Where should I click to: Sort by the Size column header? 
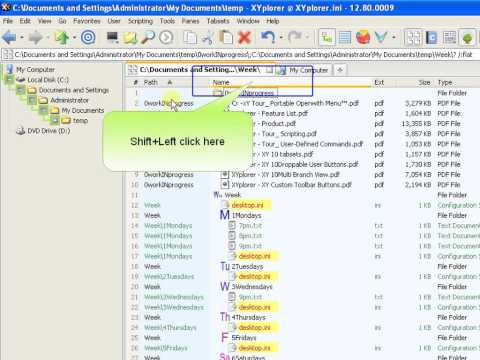click(424, 82)
